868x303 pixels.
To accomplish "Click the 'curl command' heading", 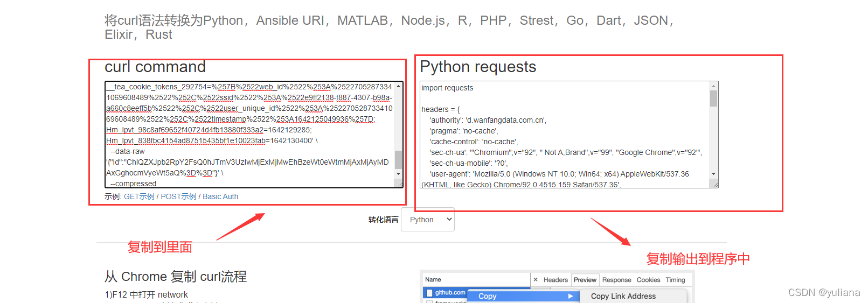I will (155, 67).
